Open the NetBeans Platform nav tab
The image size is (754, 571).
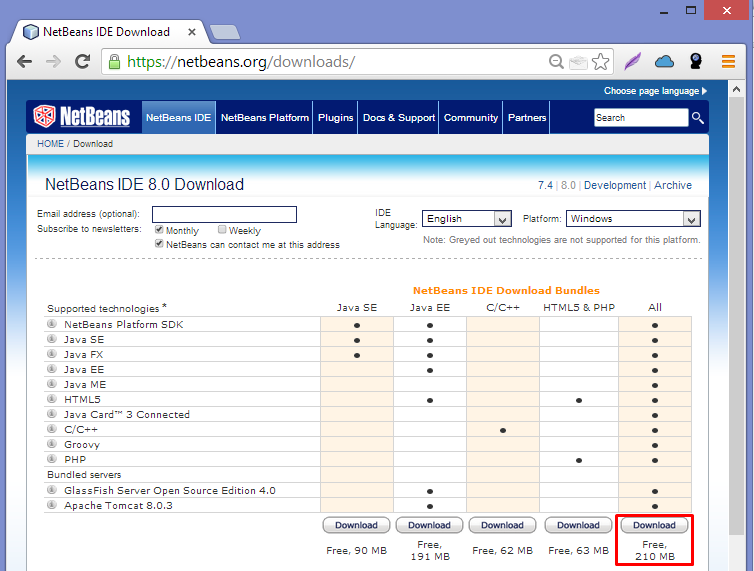coord(264,117)
